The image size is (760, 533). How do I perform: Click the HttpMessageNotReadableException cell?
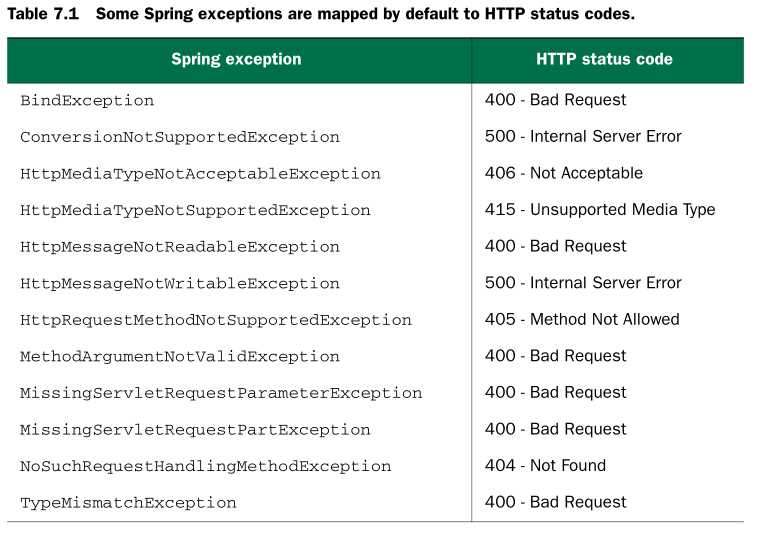(180, 247)
